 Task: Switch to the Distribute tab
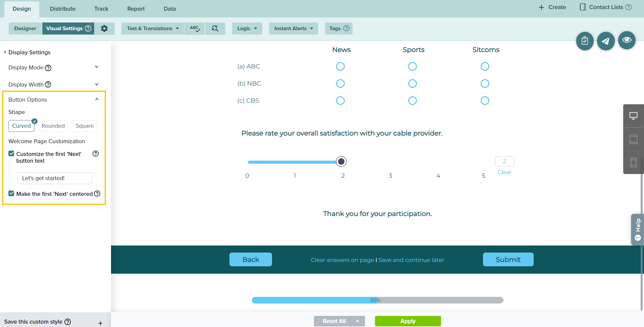[62, 9]
